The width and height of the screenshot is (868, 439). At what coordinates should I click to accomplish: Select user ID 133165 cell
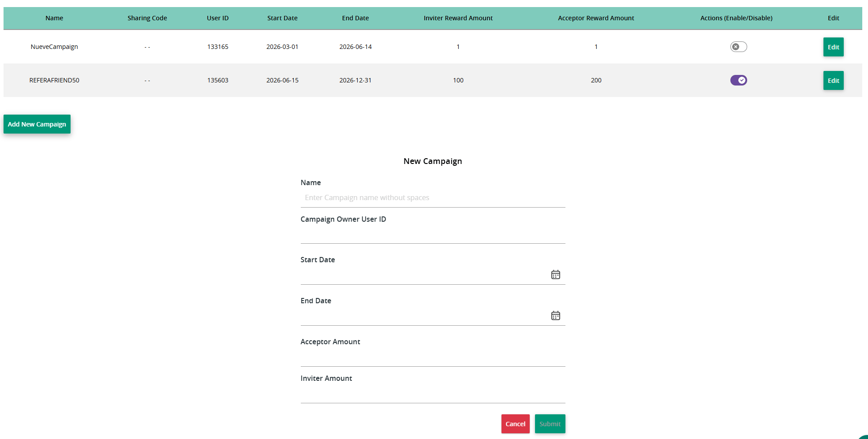(x=217, y=47)
